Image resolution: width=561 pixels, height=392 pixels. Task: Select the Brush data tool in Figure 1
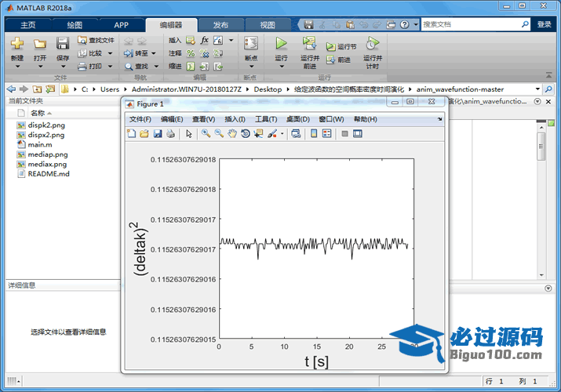coord(272,133)
